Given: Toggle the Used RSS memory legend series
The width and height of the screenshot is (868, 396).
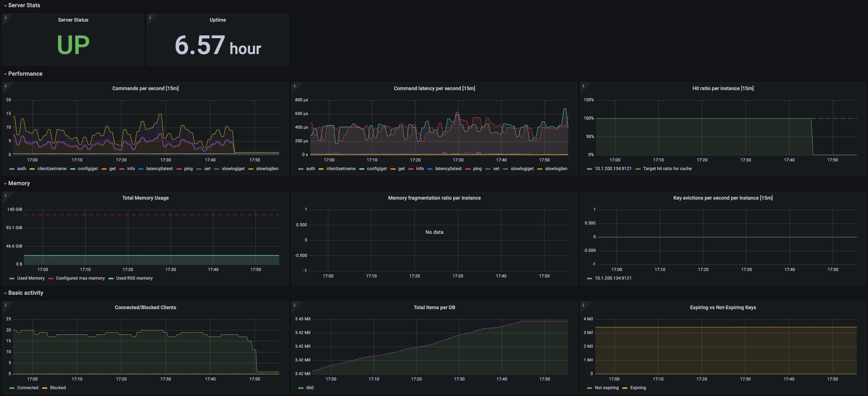Looking at the screenshot, I should coord(134,278).
